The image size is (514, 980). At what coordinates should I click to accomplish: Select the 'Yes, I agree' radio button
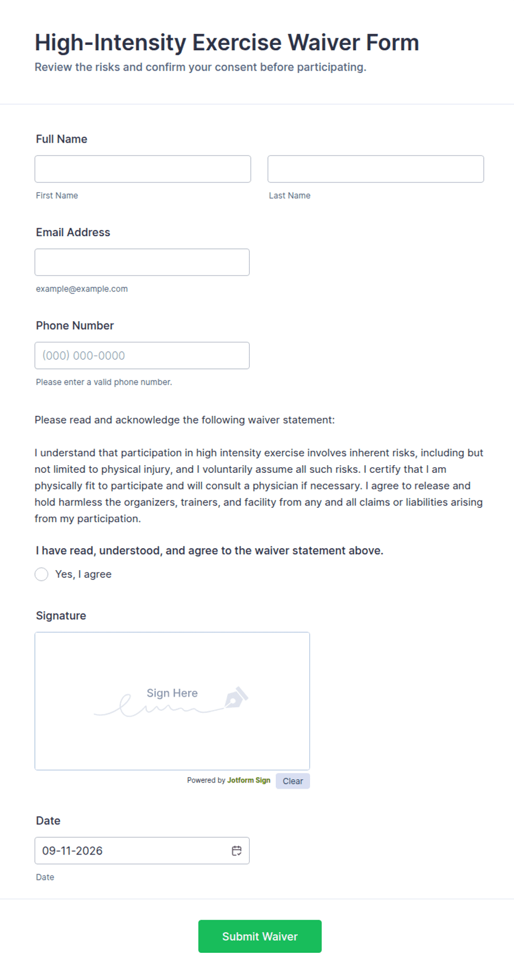coord(41,574)
